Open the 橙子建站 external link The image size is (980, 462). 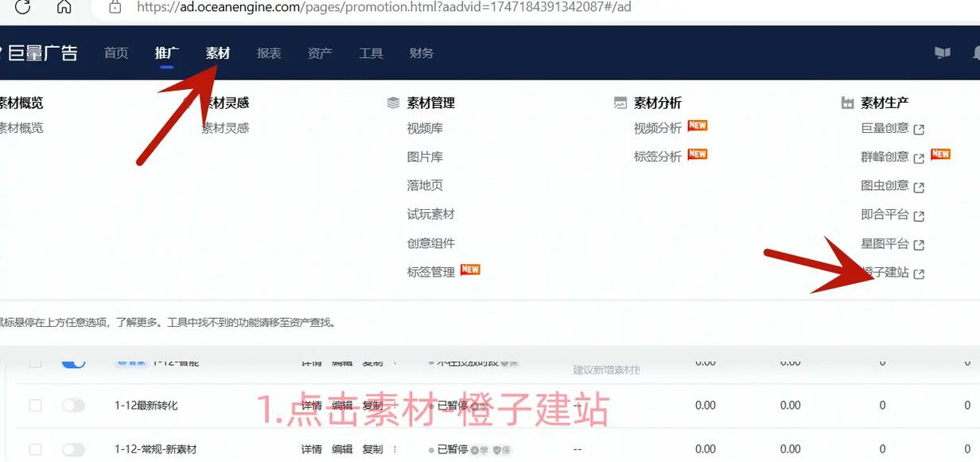click(892, 273)
